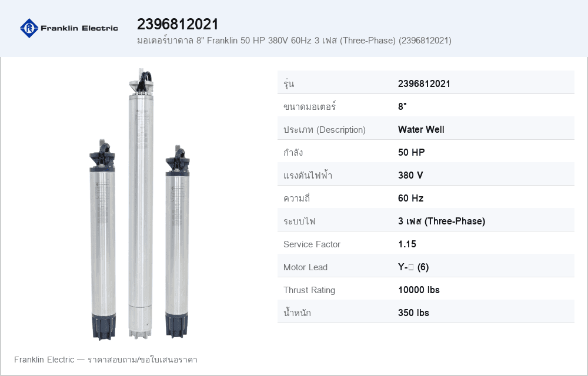Select the 10000 lbs value
Viewport: 588px width, 376px height.
click(419, 290)
